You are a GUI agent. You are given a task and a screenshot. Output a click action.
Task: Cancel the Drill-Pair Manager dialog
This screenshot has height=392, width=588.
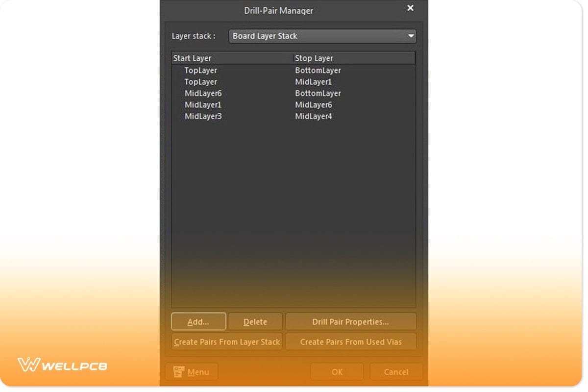pos(396,371)
